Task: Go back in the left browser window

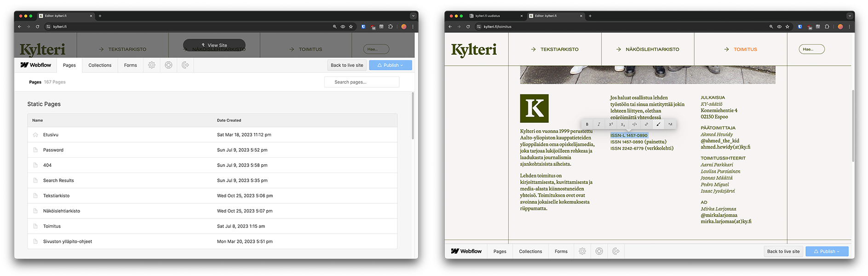Action: click(20, 27)
